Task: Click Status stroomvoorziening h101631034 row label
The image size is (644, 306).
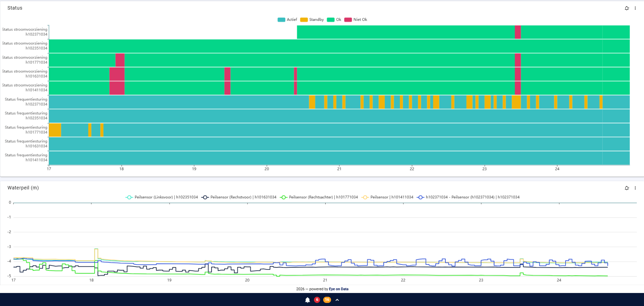Action: coord(25,74)
